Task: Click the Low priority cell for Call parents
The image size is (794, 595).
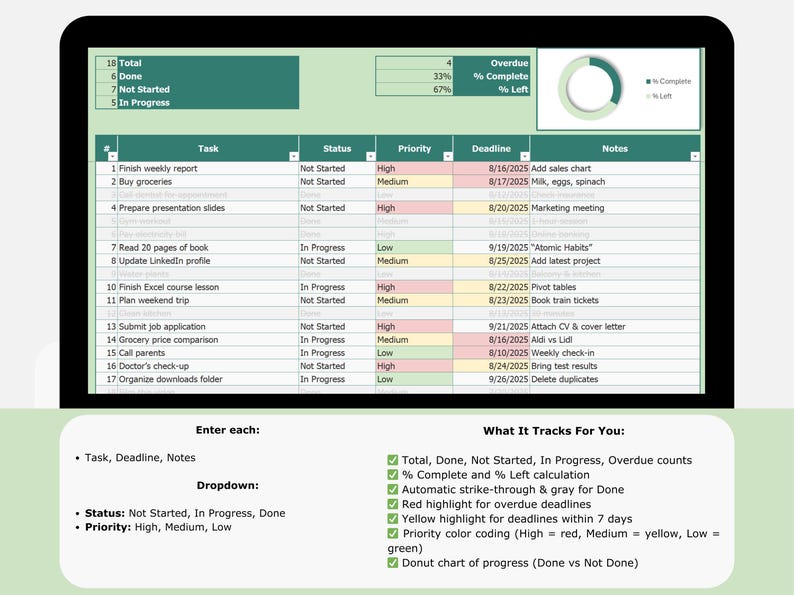Action: pyautogui.click(x=414, y=353)
